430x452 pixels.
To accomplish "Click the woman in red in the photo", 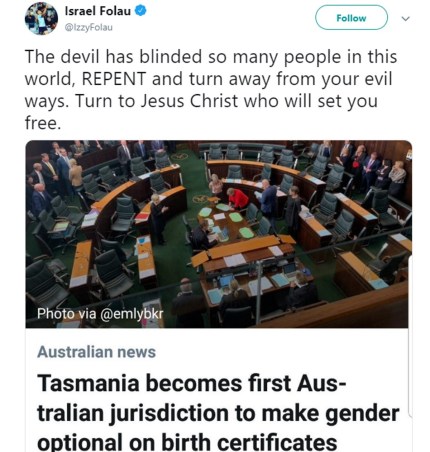I will click(x=237, y=199).
